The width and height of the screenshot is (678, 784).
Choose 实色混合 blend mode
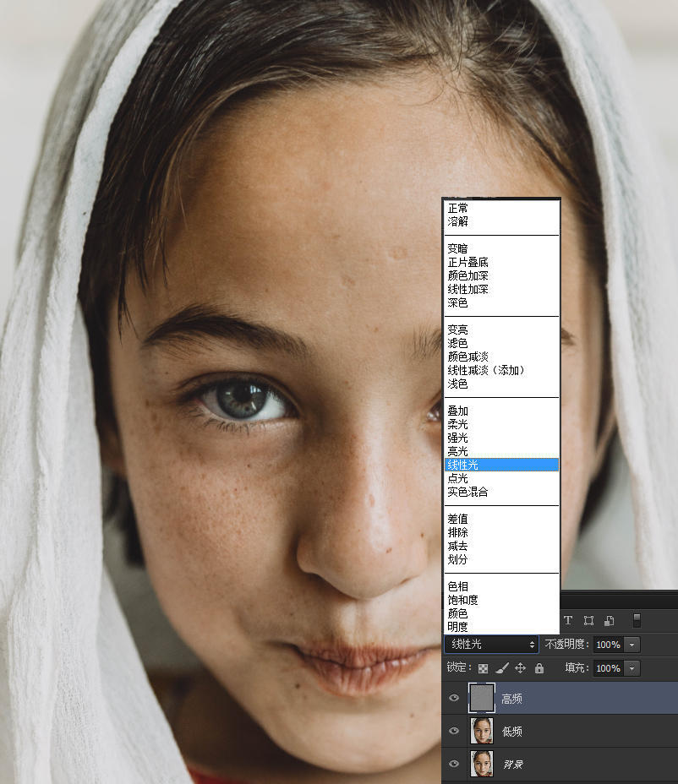(x=501, y=492)
